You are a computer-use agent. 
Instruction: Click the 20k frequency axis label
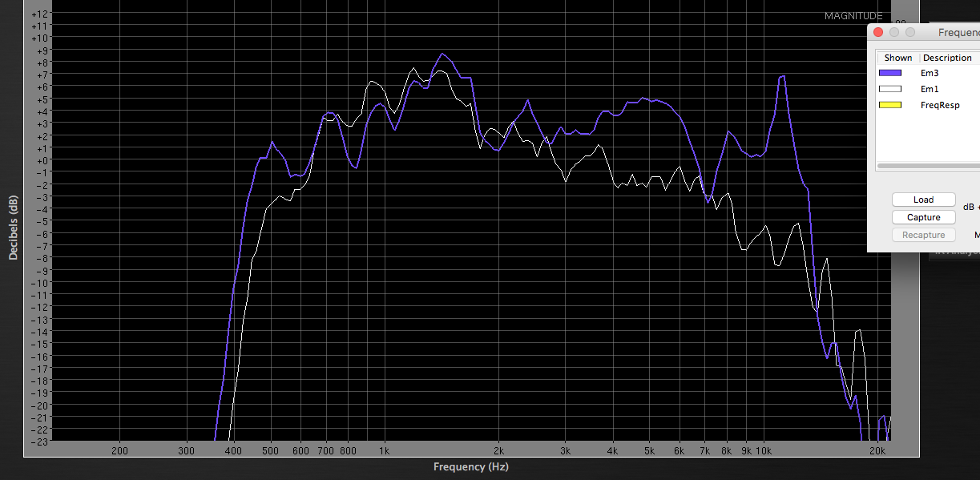pos(877,451)
